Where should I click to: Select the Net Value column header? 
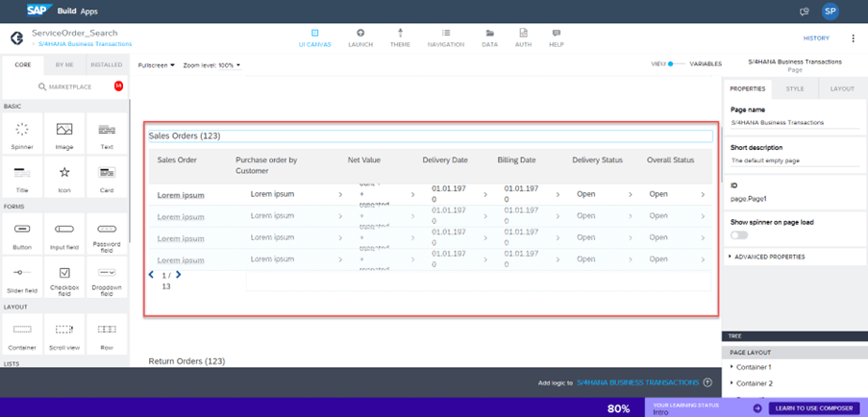point(363,160)
